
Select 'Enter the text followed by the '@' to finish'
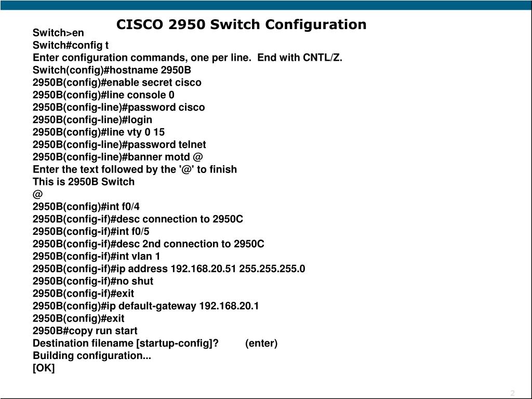coord(135,170)
